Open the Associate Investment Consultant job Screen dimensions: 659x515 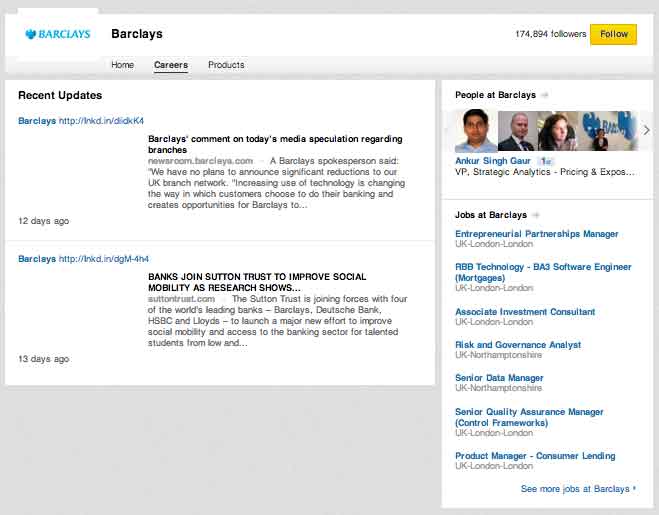point(525,312)
